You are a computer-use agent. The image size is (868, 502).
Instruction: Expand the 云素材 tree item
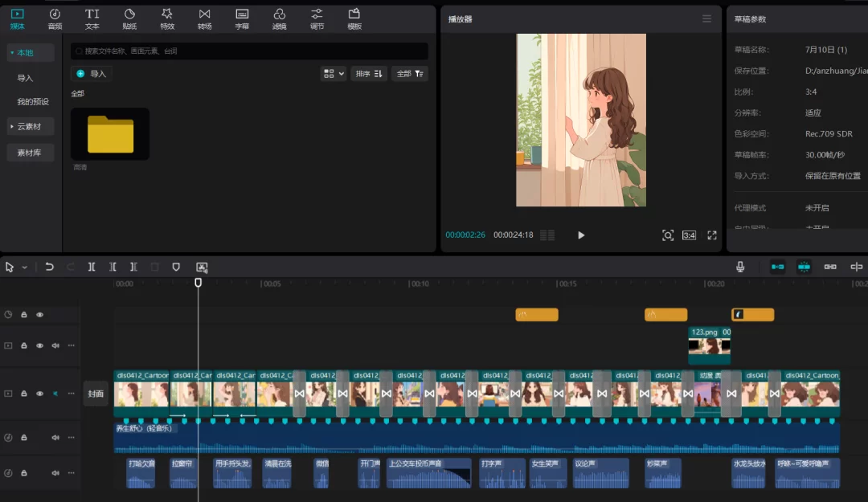click(31, 126)
